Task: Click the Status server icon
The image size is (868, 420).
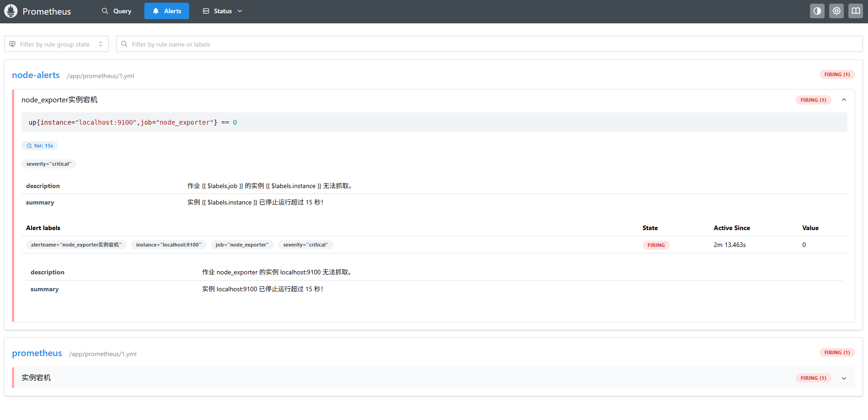Action: pyautogui.click(x=205, y=10)
